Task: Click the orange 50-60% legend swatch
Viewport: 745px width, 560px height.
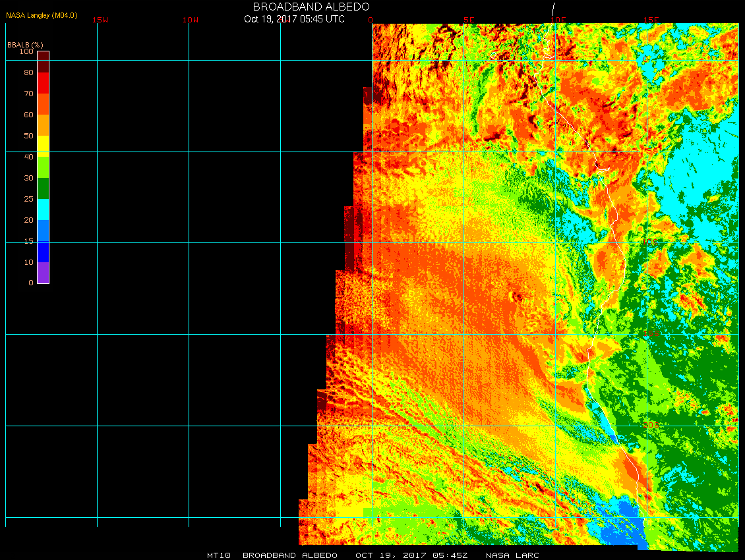Action: pos(43,125)
